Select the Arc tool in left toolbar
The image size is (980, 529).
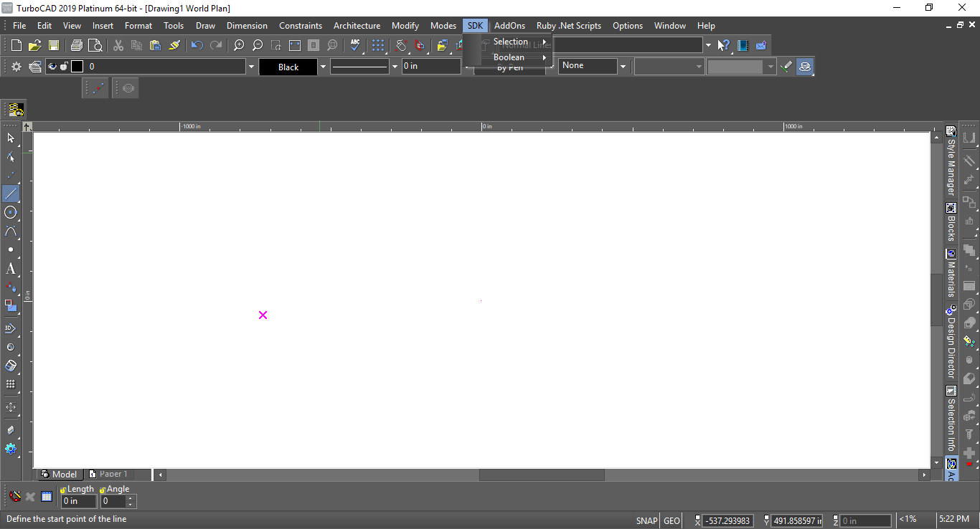click(x=11, y=231)
